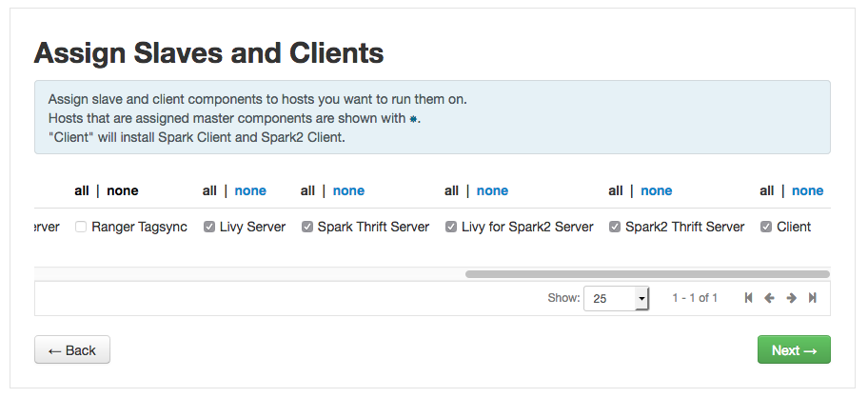This screenshot has height=398, width=868.
Task: Jump to last page of hosts
Action: pyautogui.click(x=812, y=298)
